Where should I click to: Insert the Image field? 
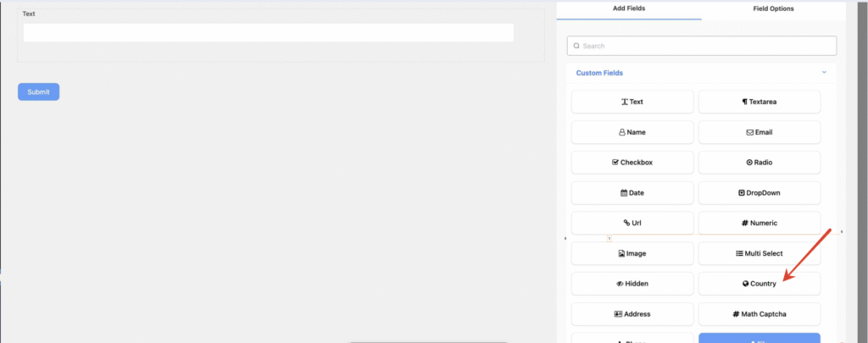[x=632, y=253]
